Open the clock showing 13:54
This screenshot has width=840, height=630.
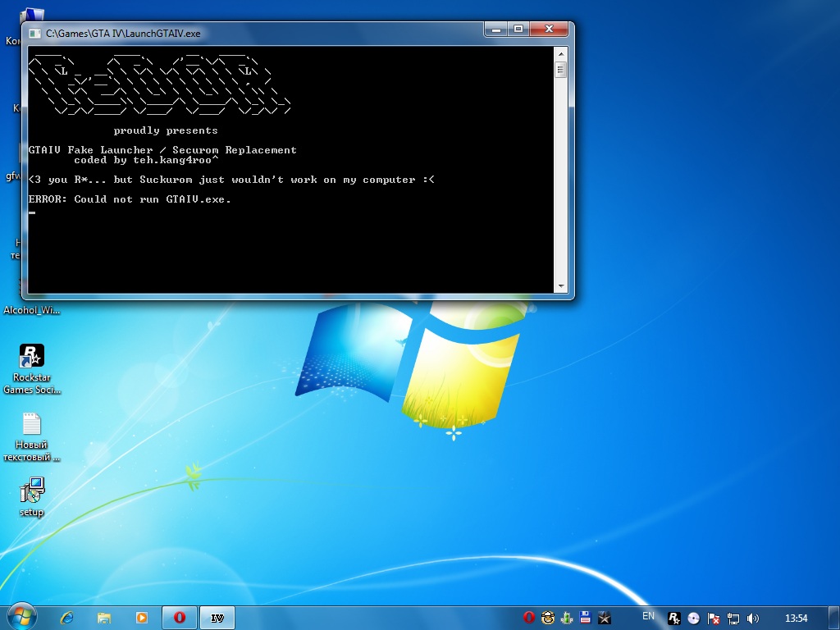click(x=796, y=618)
